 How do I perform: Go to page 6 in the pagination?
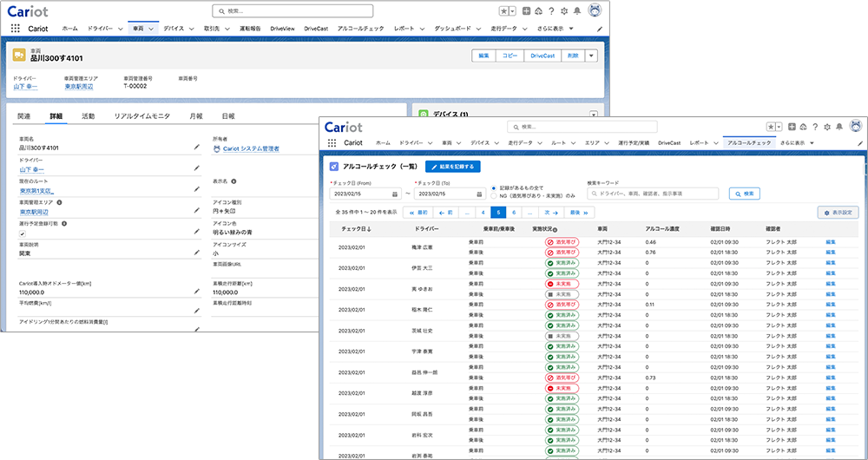click(514, 213)
